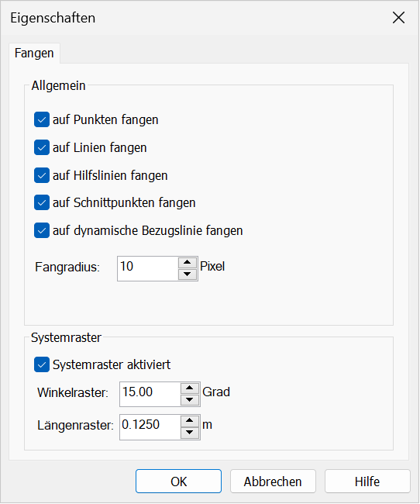Click into the Fangradius value field

point(148,269)
